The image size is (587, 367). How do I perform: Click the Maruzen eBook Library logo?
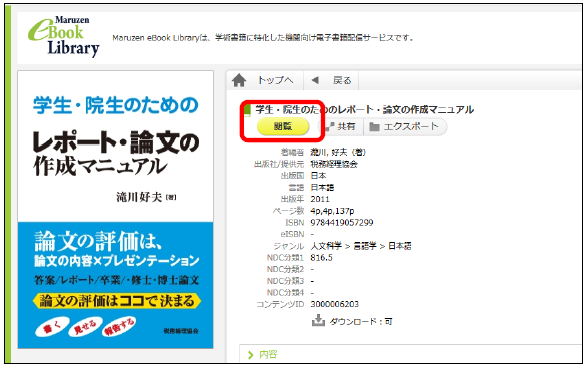(x=64, y=36)
